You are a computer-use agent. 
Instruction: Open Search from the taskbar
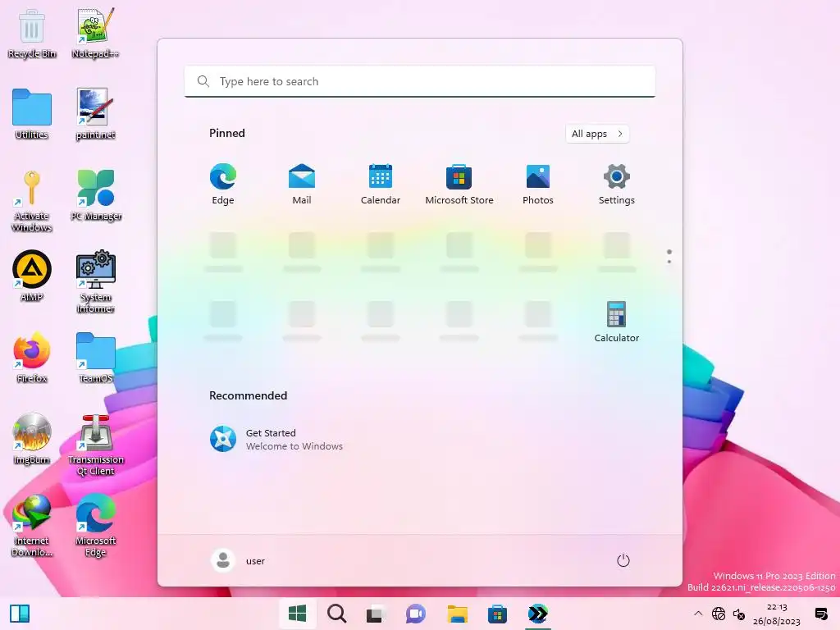(x=337, y=614)
